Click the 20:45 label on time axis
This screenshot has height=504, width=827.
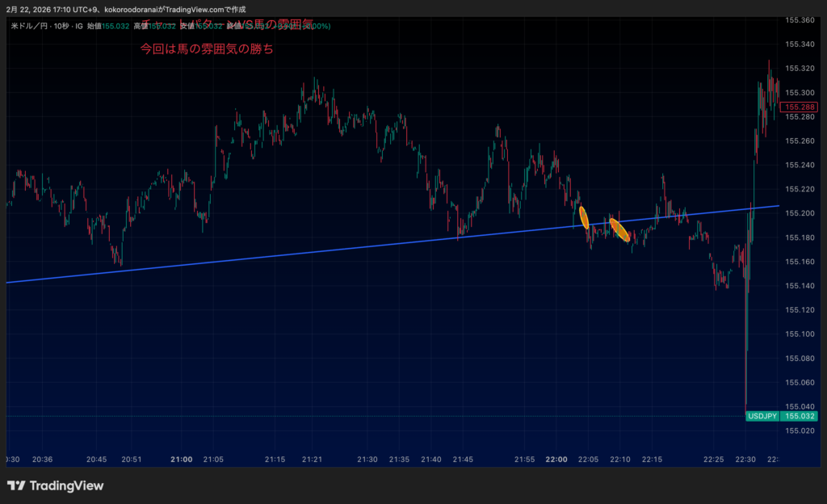(x=96, y=459)
